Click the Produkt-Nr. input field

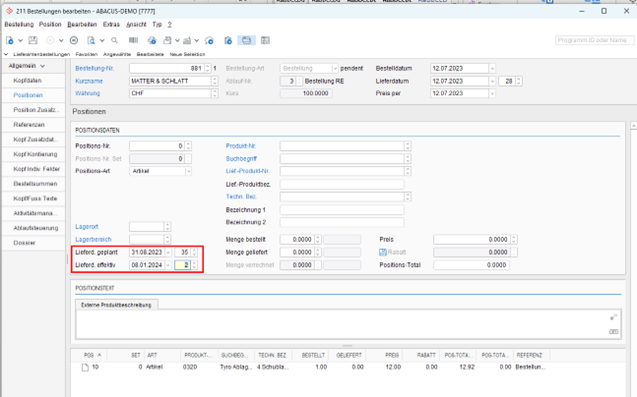tap(342, 146)
